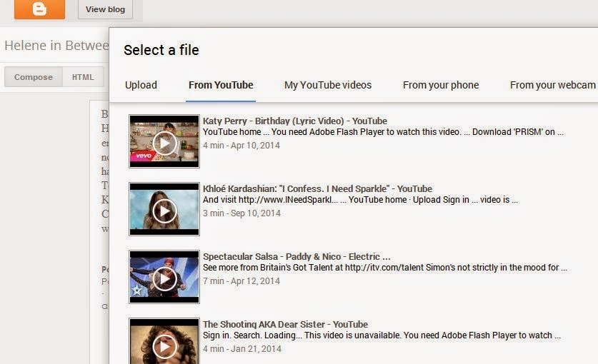Open The Shooting AKA Dear Sister title
This screenshot has height=364, width=598.
(285, 324)
